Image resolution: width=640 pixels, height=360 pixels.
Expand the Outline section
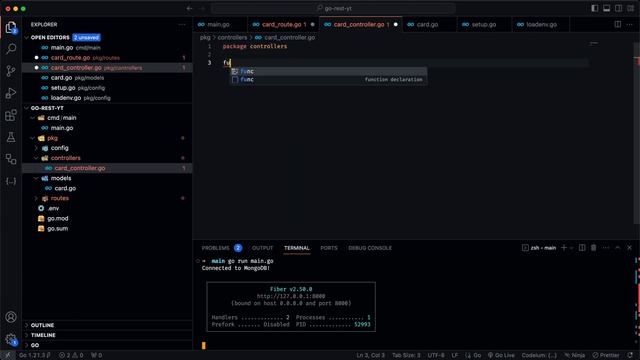coord(107,325)
